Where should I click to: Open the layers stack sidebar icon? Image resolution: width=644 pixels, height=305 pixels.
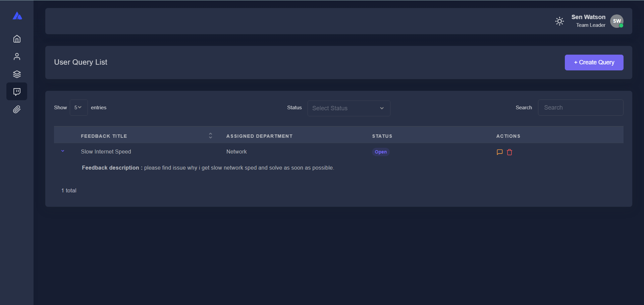pos(17,74)
